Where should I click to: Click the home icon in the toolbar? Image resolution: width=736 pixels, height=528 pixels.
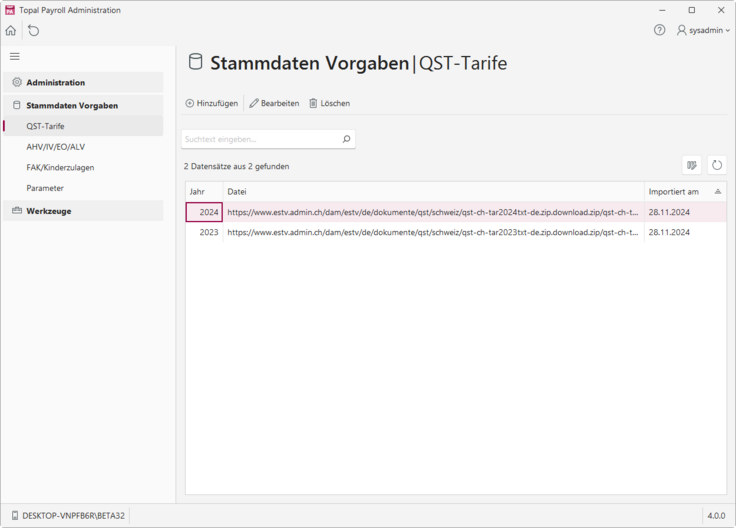(11, 31)
